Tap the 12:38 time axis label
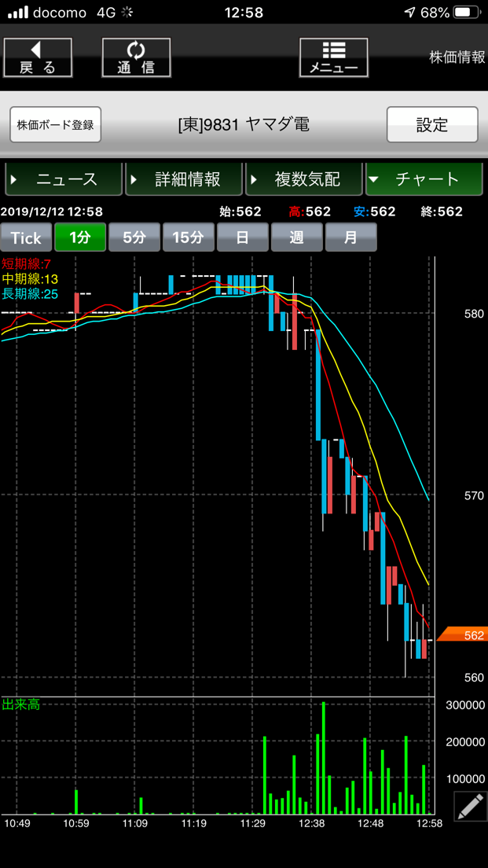The height and width of the screenshot is (868, 488). click(x=311, y=824)
